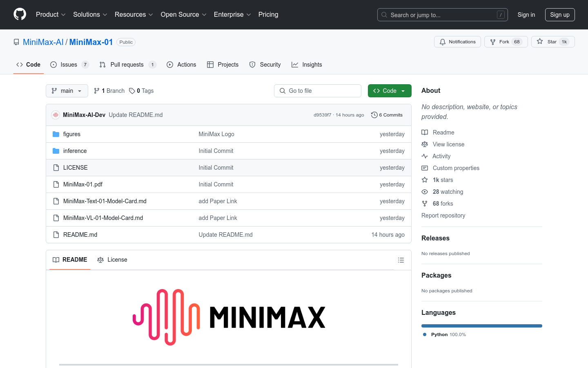The height and width of the screenshot is (368, 588).
Task: Click the branch icon beside 1 Branch
Action: [97, 91]
